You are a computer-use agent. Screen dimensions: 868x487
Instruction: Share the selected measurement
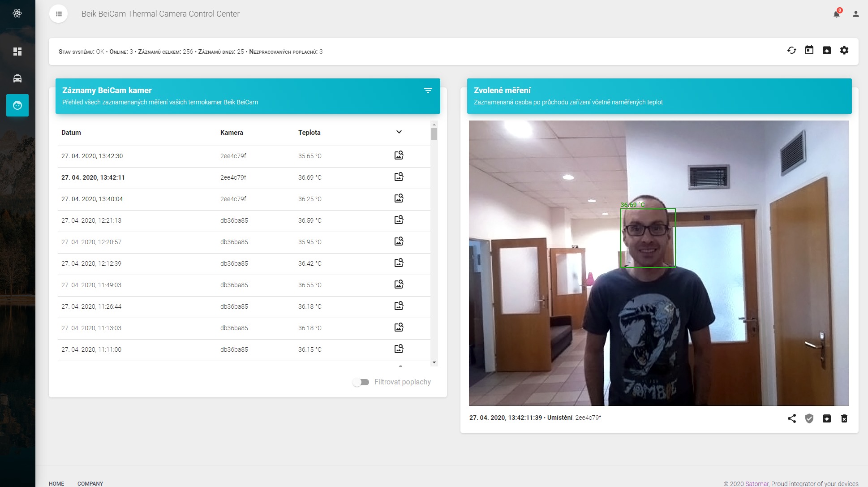791,418
